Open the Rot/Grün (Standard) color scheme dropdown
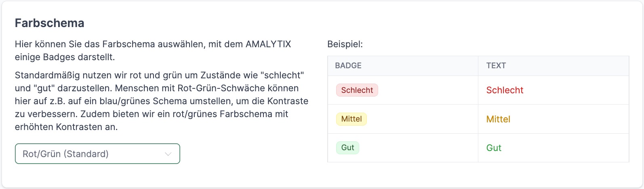The width and height of the screenshot is (644, 189). pyautogui.click(x=97, y=154)
